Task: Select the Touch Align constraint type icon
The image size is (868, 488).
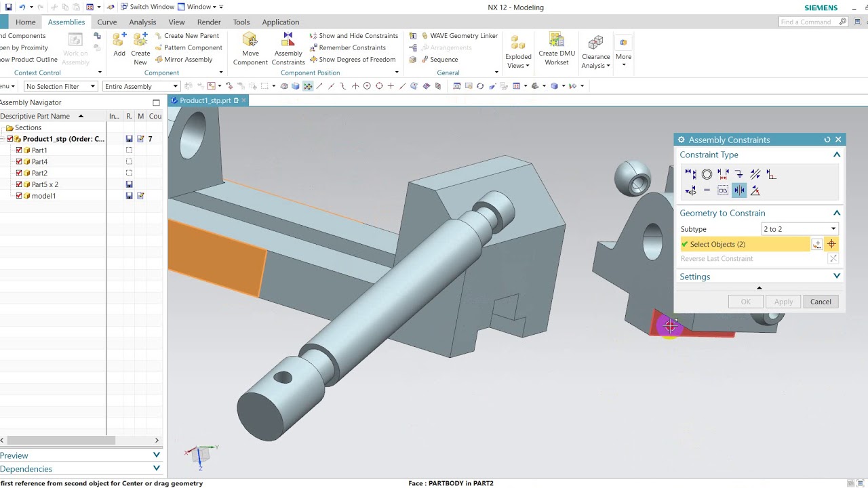Action: pyautogui.click(x=690, y=174)
